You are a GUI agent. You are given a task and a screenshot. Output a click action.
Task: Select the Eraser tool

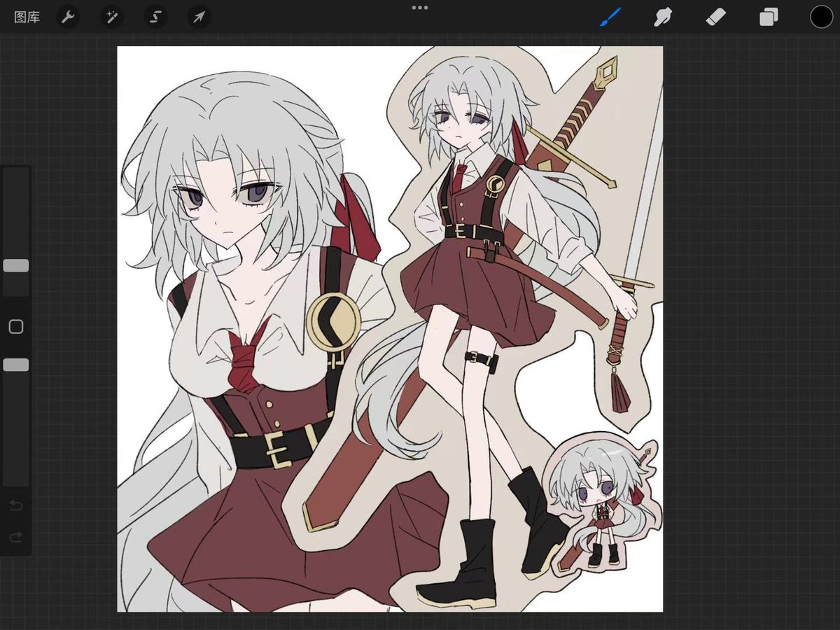point(716,17)
